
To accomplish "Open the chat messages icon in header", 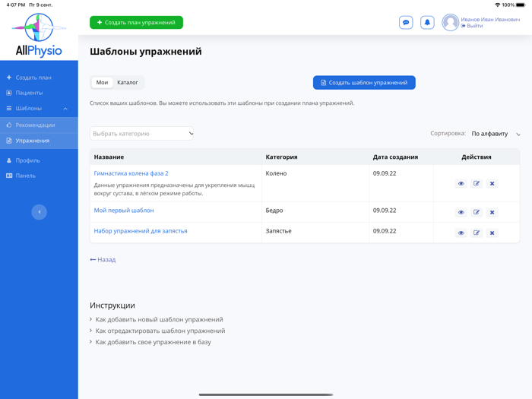I will (x=406, y=23).
